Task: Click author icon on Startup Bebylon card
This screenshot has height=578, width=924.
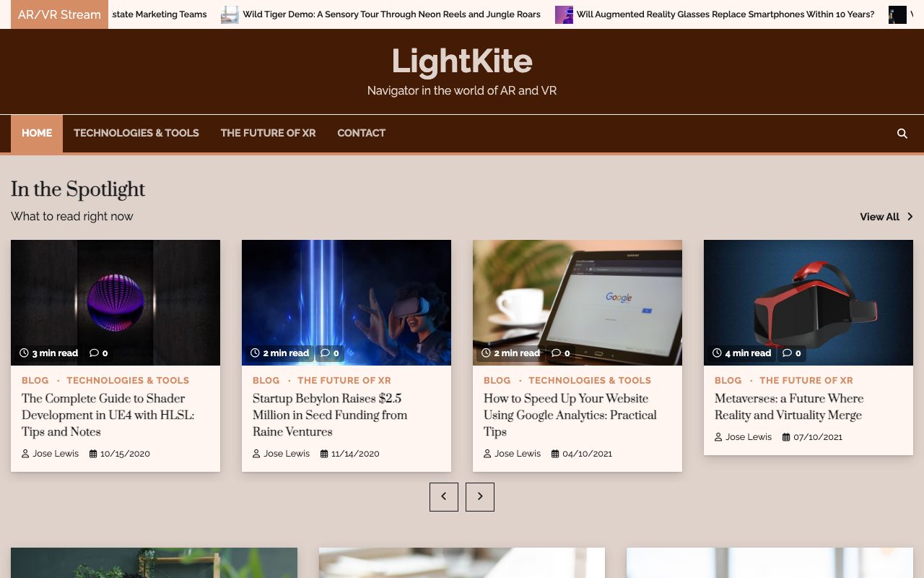Action: coord(256,454)
